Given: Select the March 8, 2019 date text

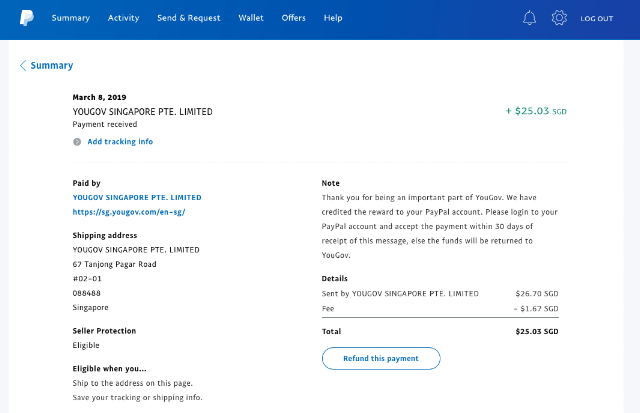Looking at the screenshot, I should point(99,97).
